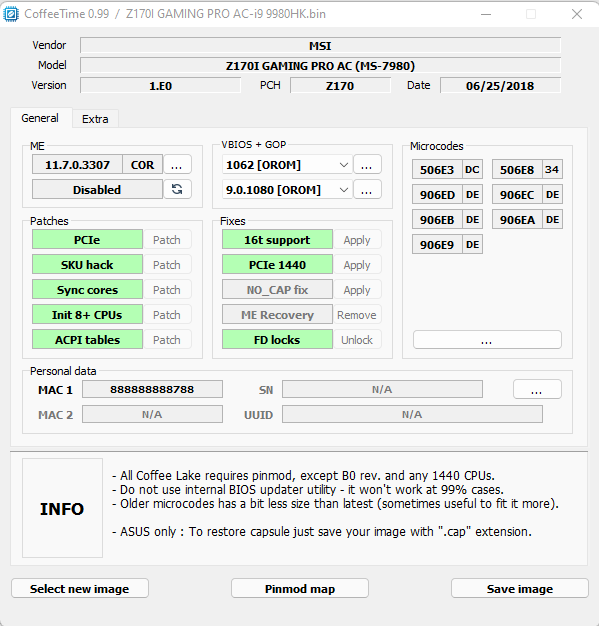Click the ME refresh arrows icon
The height and width of the screenshot is (626, 599).
[x=177, y=189]
